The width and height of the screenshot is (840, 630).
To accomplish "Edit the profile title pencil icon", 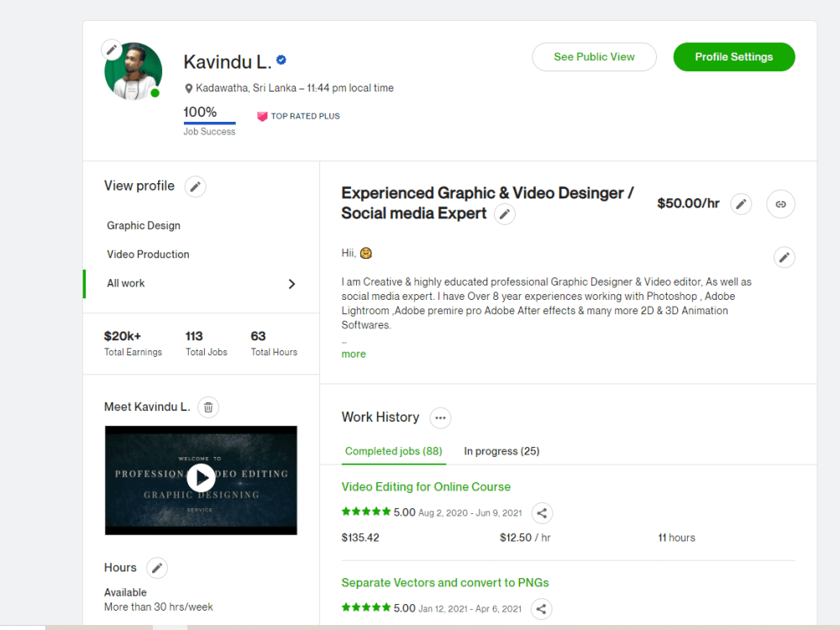I will [505, 214].
